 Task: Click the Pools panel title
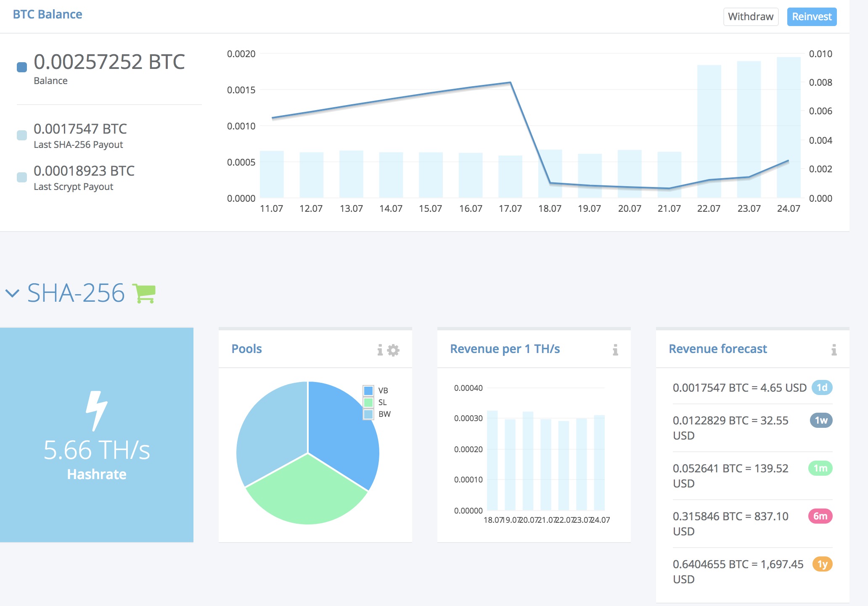[x=246, y=349]
